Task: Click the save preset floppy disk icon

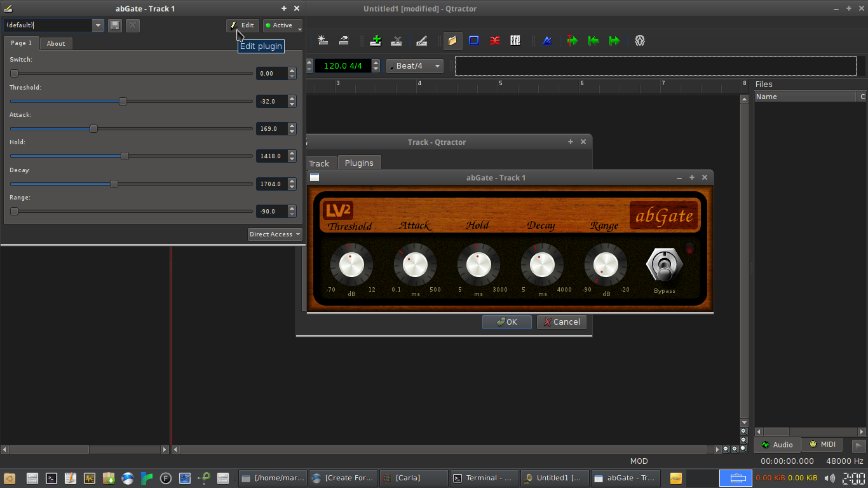Action: point(114,25)
